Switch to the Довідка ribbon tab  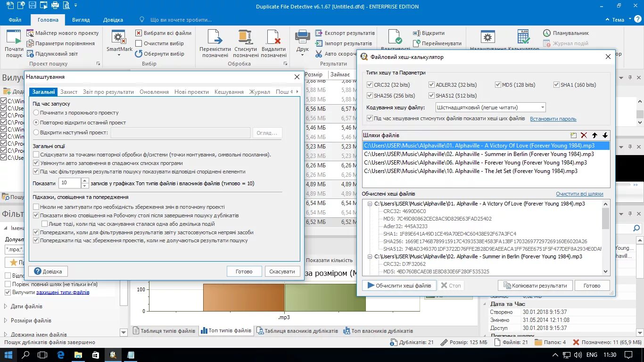click(113, 20)
